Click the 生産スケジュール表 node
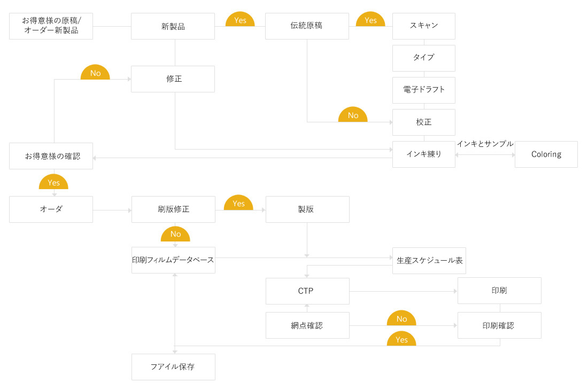The width and height of the screenshot is (588, 390). 429,261
